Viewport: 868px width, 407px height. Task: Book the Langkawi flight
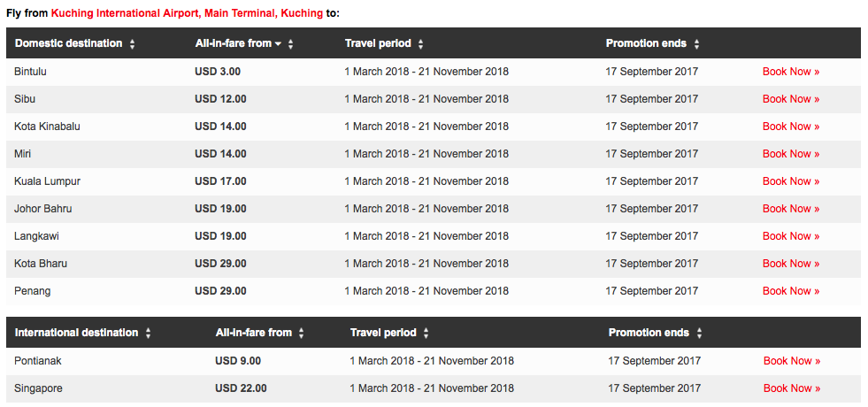[790, 236]
